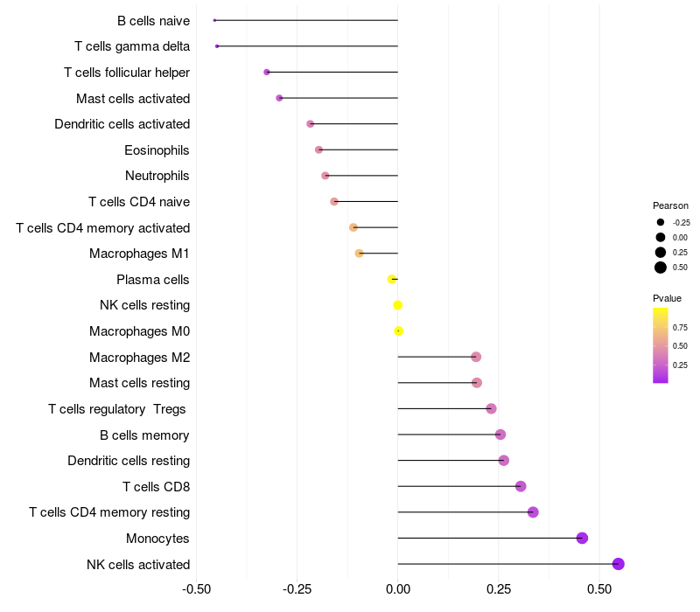Select the T cells CD4 memory resting dot

(533, 512)
